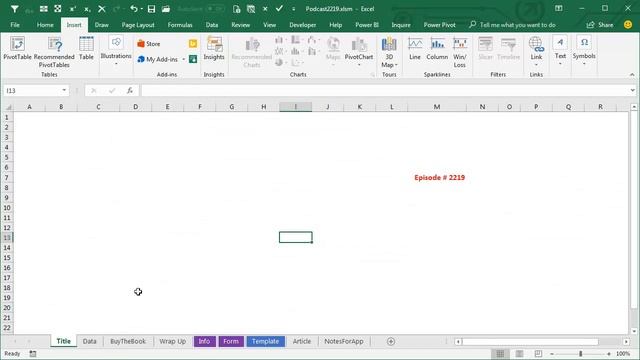Switch to the Page Layout tab

coord(138,25)
